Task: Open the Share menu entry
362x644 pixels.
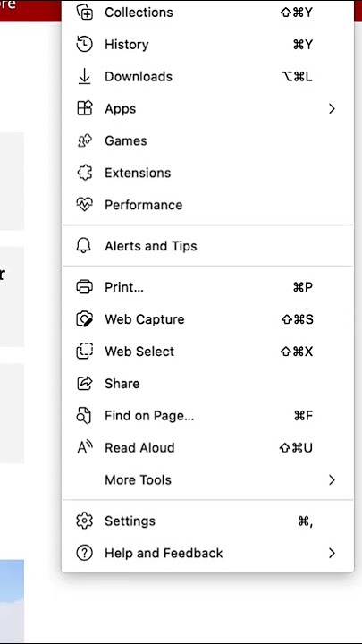Action: pos(207,384)
